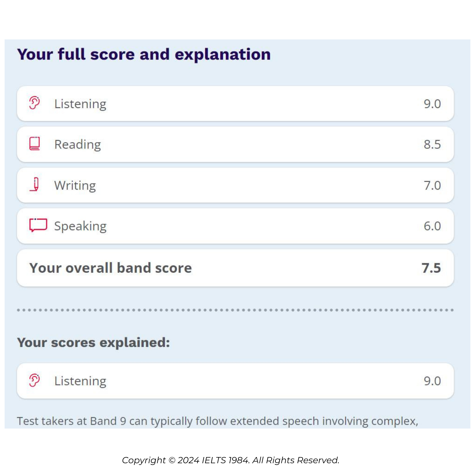476x476 pixels.
Task: Click the 9.0 score in the bottom Listening row
Action: pyautogui.click(x=432, y=381)
